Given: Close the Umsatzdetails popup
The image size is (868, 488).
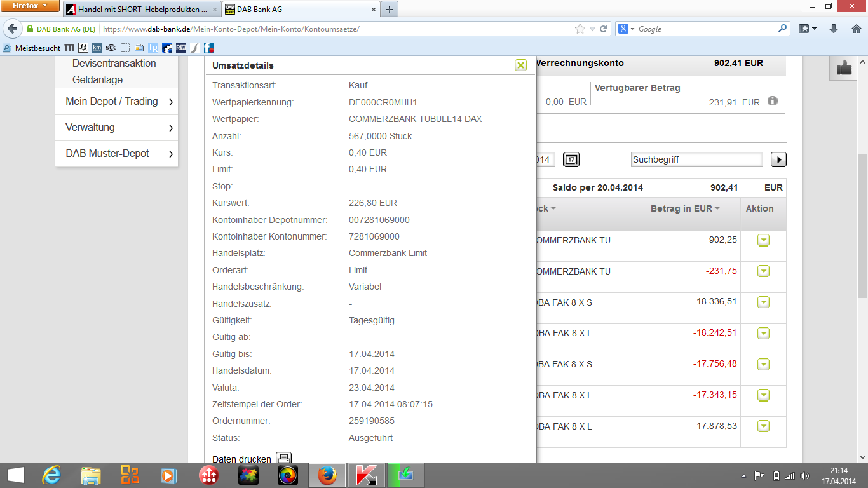Looking at the screenshot, I should pyautogui.click(x=521, y=65).
